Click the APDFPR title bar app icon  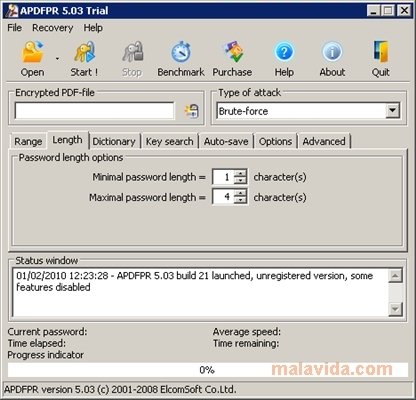[12, 11]
